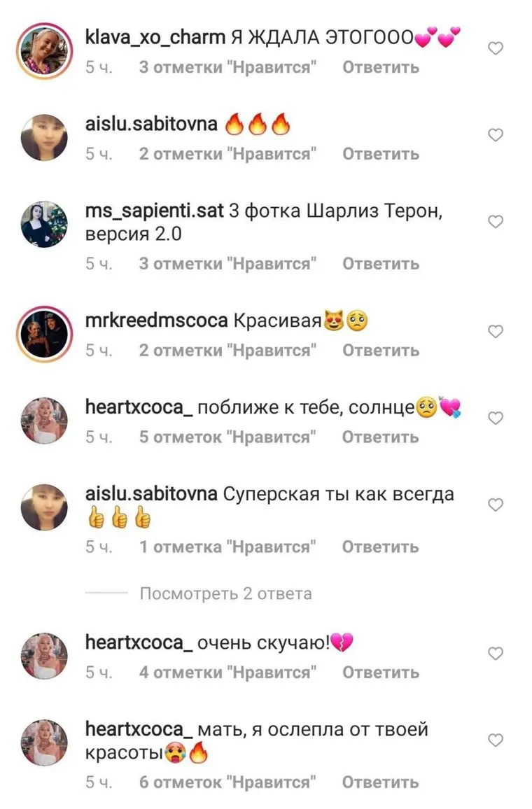
Task: Tap the heart next to the three-flames comment
Action: pos(496,135)
